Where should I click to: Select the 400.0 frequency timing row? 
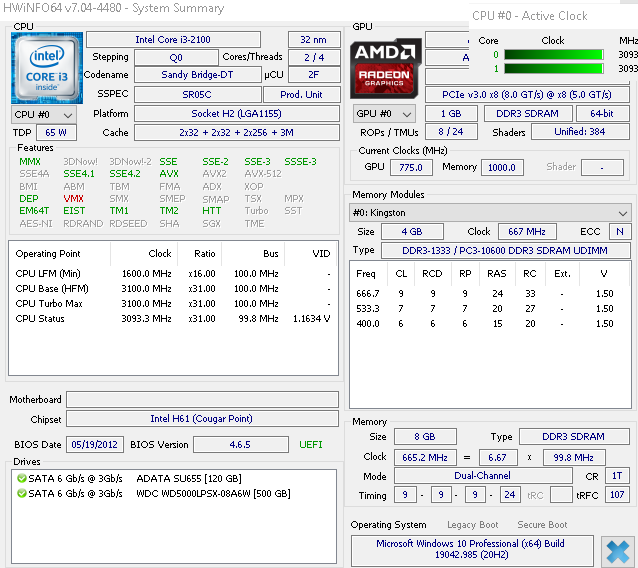(490, 323)
